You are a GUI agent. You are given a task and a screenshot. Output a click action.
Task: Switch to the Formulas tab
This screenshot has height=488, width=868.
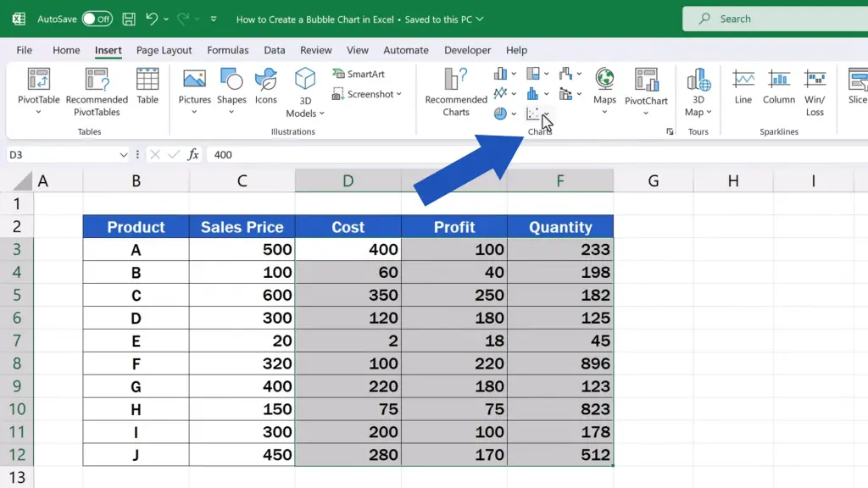click(228, 50)
